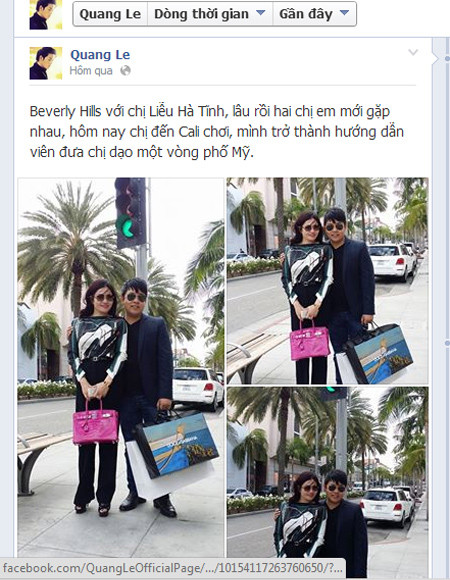The width and height of the screenshot is (450, 580).
Task: Open the bottom right street photo
Action: pos(328,472)
